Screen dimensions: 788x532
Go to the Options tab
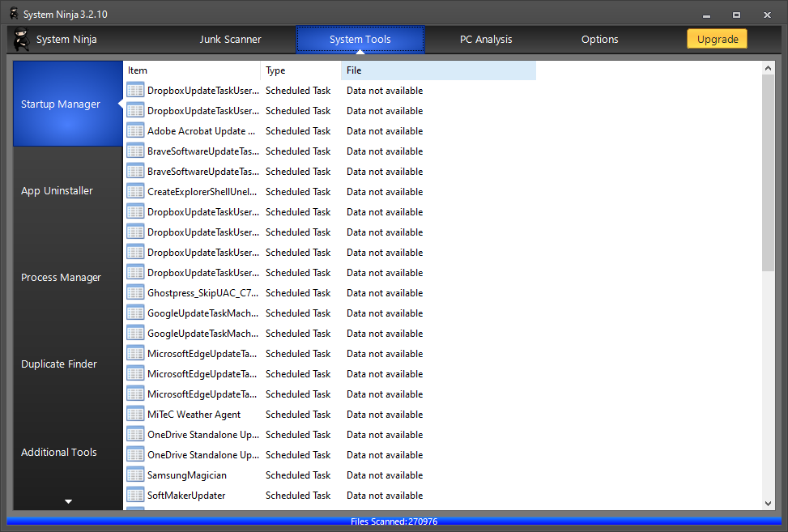coord(599,39)
